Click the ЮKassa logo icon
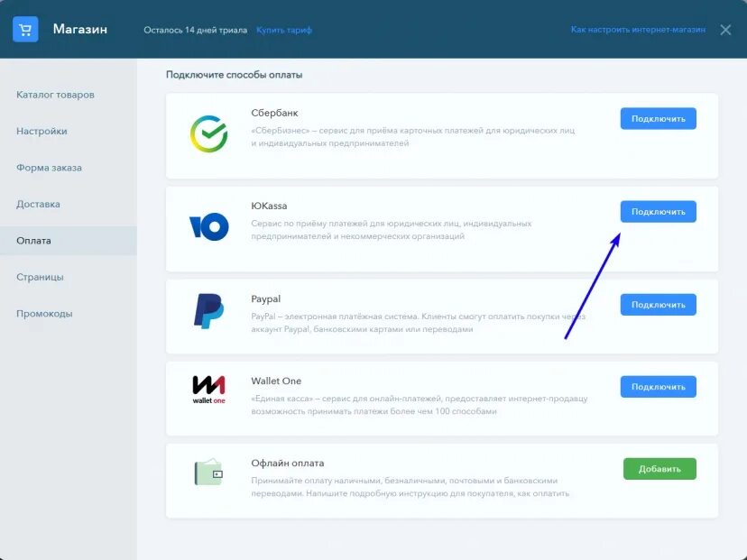Image resolution: width=747 pixels, height=560 pixels. point(208,226)
